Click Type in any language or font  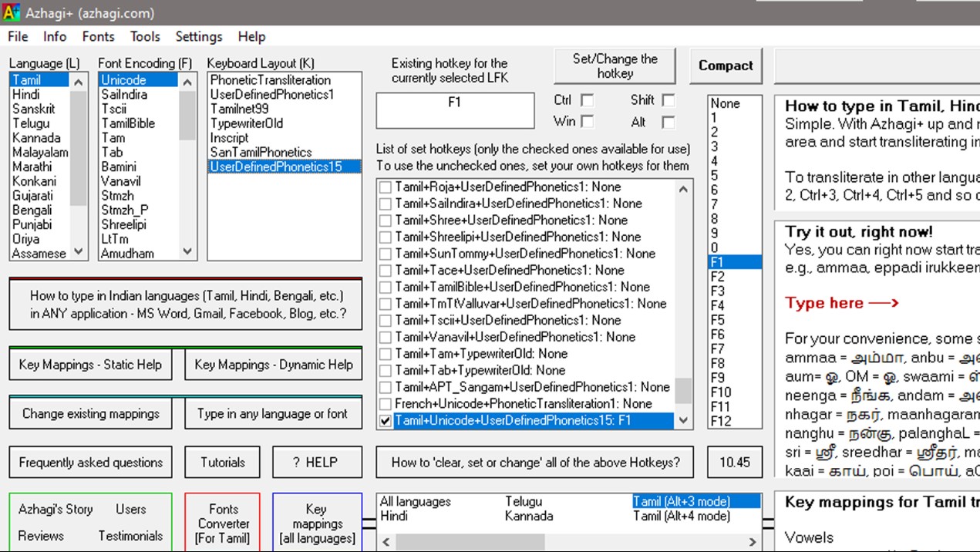(274, 413)
